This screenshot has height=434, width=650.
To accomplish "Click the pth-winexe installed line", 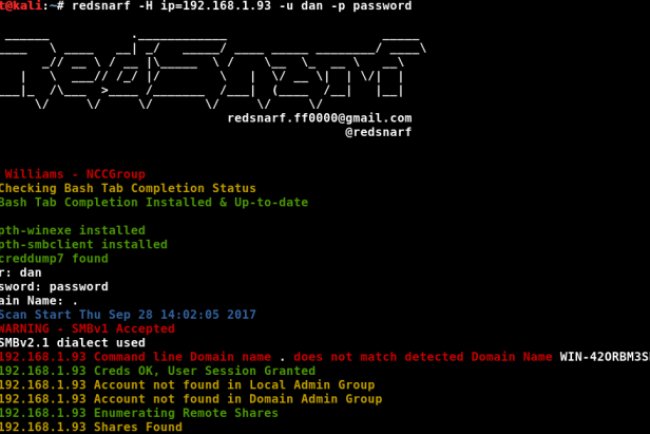I will pyautogui.click(x=73, y=230).
